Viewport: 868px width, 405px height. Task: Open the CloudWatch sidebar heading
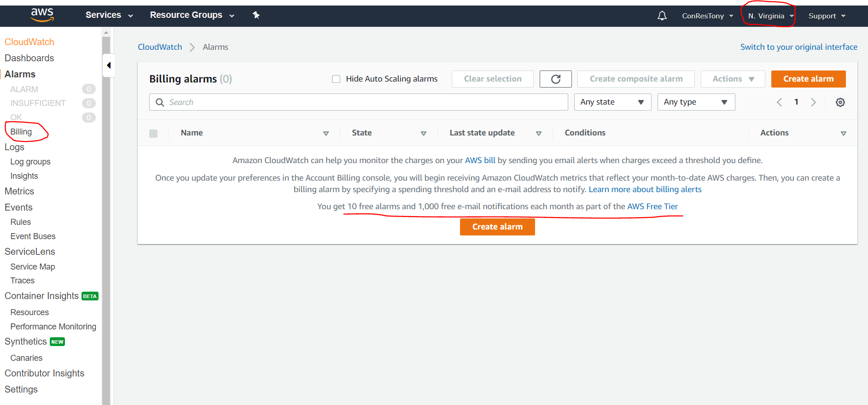29,42
